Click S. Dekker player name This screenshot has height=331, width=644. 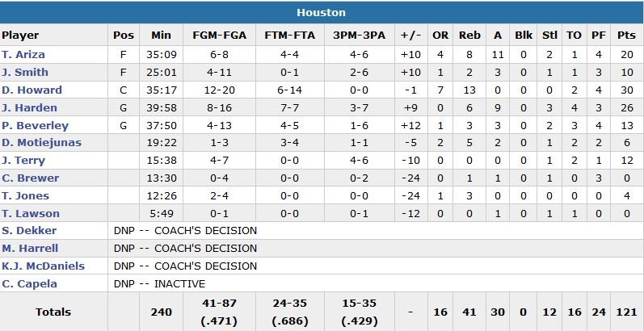coord(29,231)
